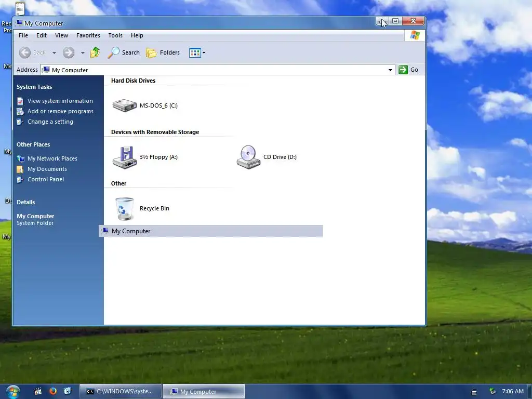The height and width of the screenshot is (399, 532).
Task: Click the keyboard tray icon
Action: 474,392
